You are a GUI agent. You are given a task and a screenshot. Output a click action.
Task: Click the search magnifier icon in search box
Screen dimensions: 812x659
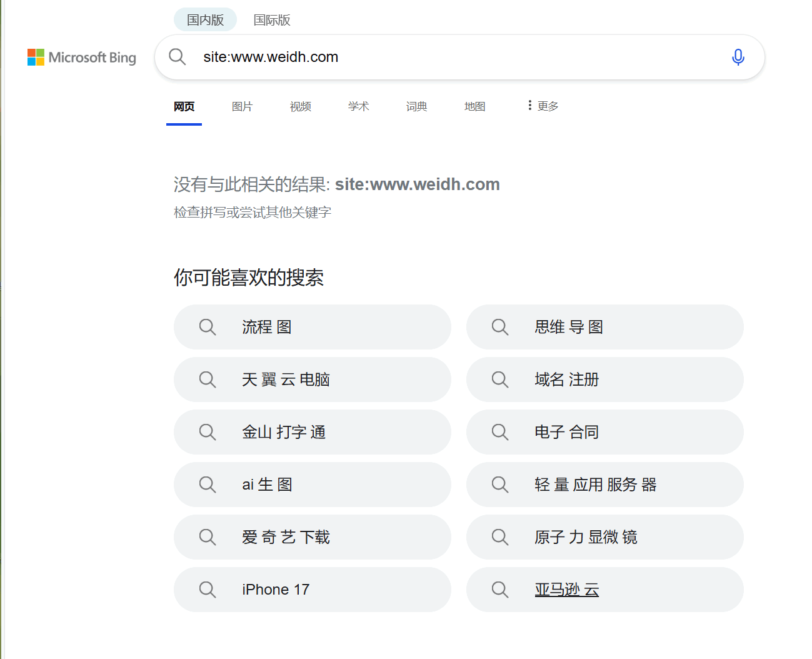tap(178, 57)
